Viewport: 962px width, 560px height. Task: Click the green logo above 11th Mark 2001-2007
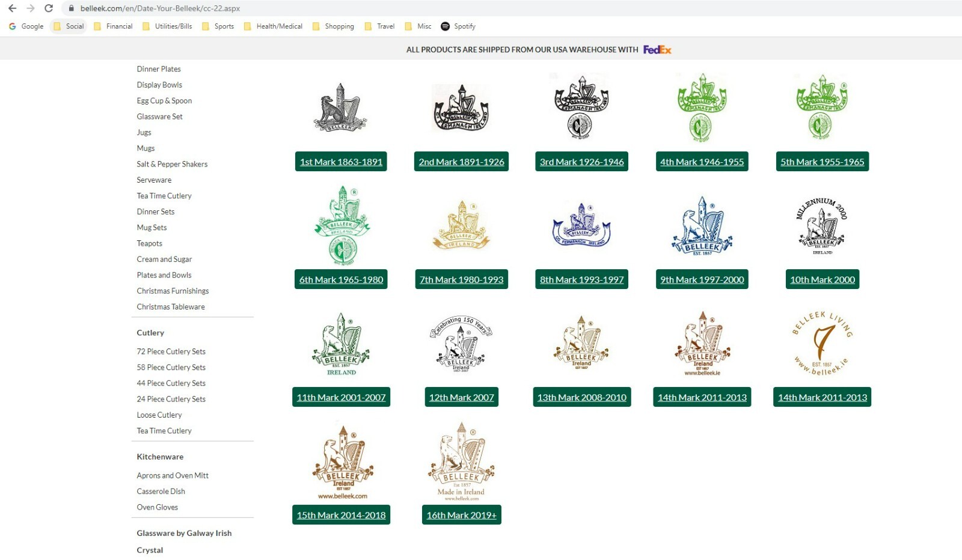(x=341, y=344)
